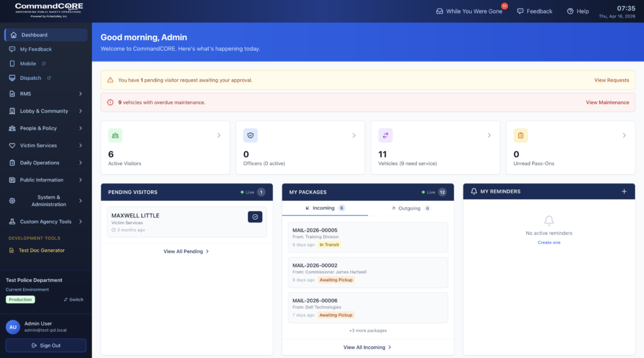Click the While You Were Gone envelope icon
Viewport: 644px width, 358px height.
440,11
